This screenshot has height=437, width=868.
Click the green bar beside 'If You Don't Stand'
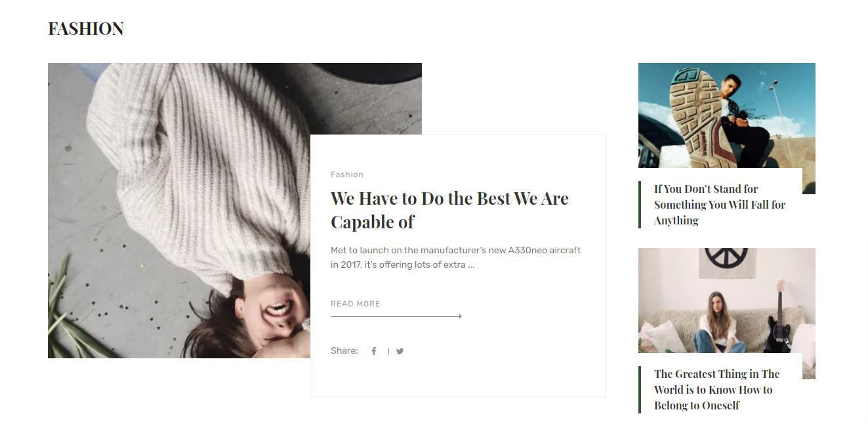coord(640,205)
